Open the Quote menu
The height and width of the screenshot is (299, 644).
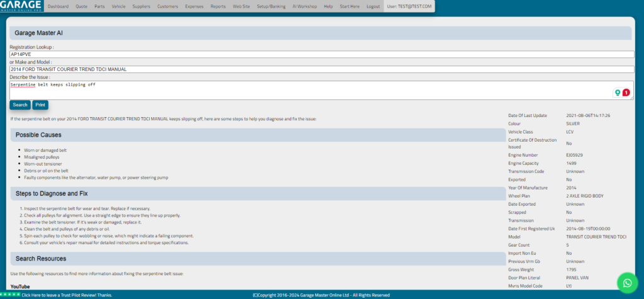click(81, 6)
